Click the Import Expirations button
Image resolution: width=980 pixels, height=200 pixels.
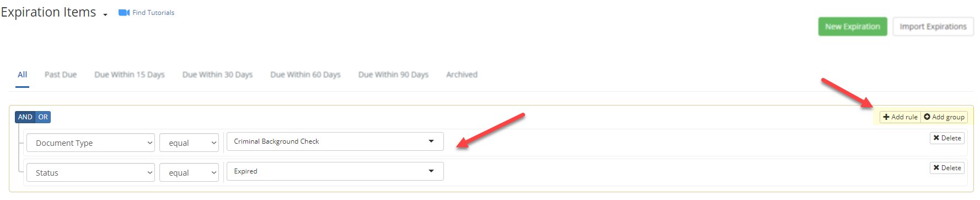(933, 27)
